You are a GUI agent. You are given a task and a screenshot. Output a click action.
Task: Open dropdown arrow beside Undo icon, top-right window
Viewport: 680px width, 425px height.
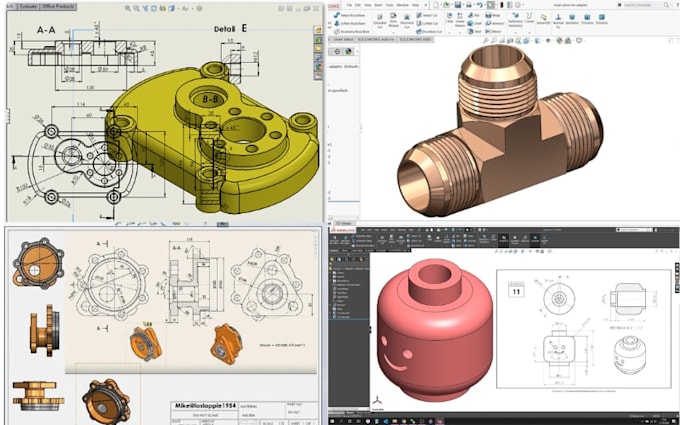pos(485,5)
